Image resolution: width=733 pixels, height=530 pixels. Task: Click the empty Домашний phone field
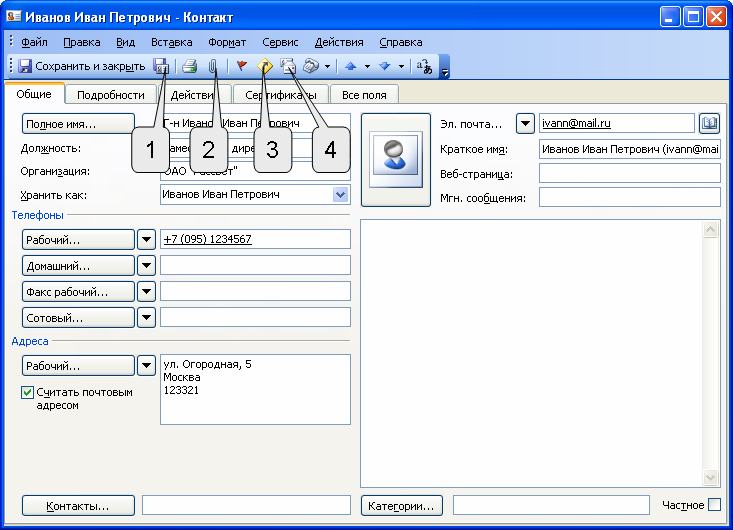(255, 265)
